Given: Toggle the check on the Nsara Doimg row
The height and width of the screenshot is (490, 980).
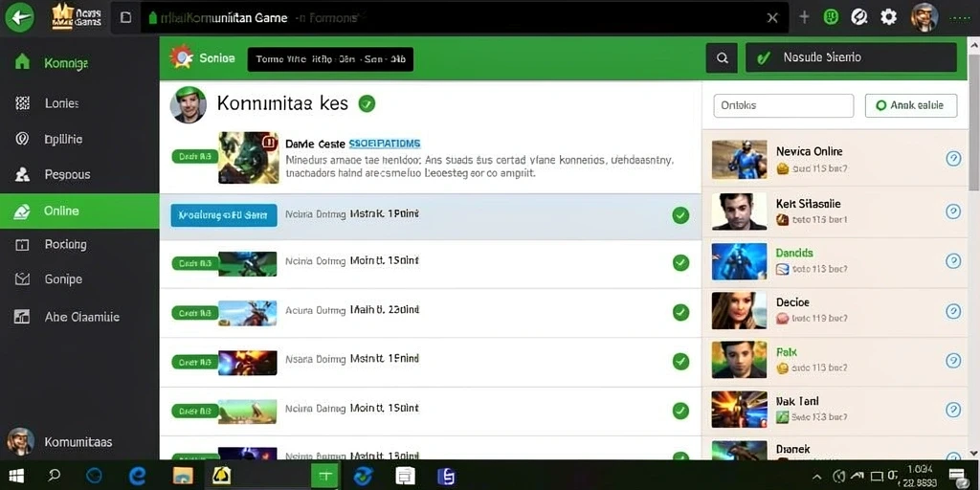Looking at the screenshot, I should click(x=680, y=361).
